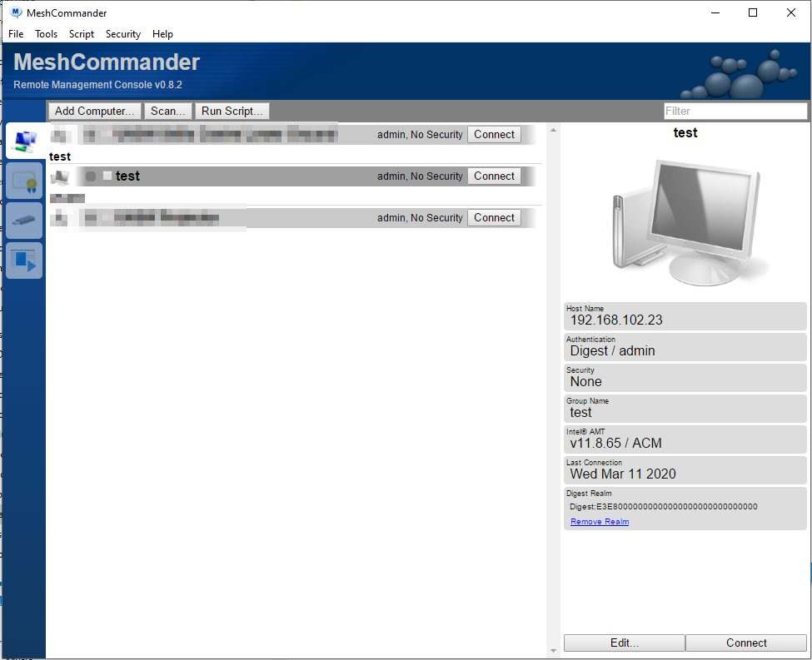The width and height of the screenshot is (812, 660).
Task: Connect to the test computer
Action: tap(494, 176)
